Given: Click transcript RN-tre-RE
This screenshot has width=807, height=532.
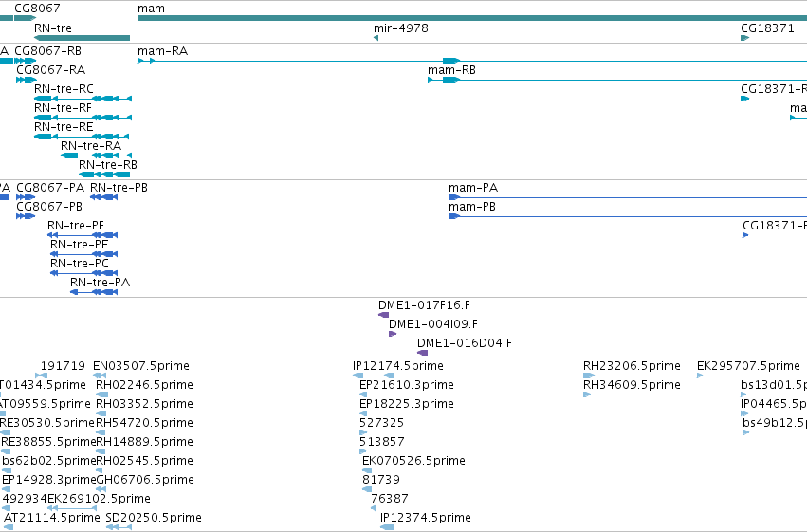Looking at the screenshot, I should click(64, 127).
